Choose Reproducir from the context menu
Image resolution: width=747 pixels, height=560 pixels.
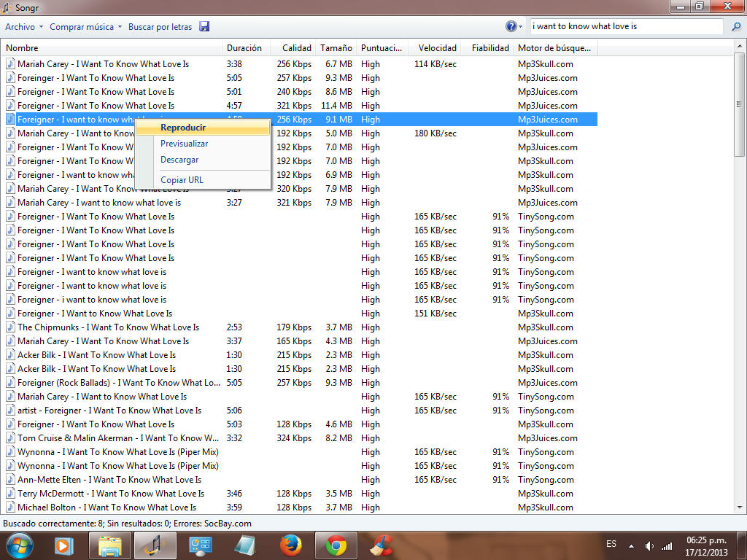click(183, 128)
